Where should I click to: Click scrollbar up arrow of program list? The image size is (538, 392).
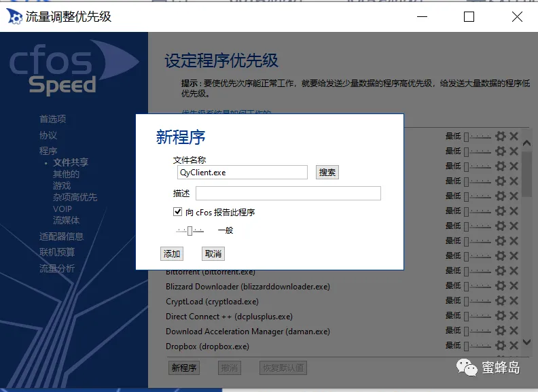526,143
